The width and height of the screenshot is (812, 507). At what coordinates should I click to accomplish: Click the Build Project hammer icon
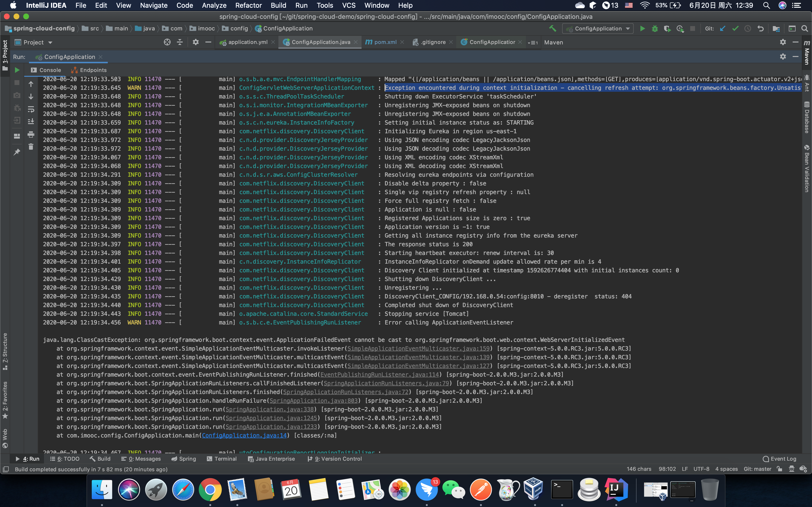pyautogui.click(x=552, y=28)
